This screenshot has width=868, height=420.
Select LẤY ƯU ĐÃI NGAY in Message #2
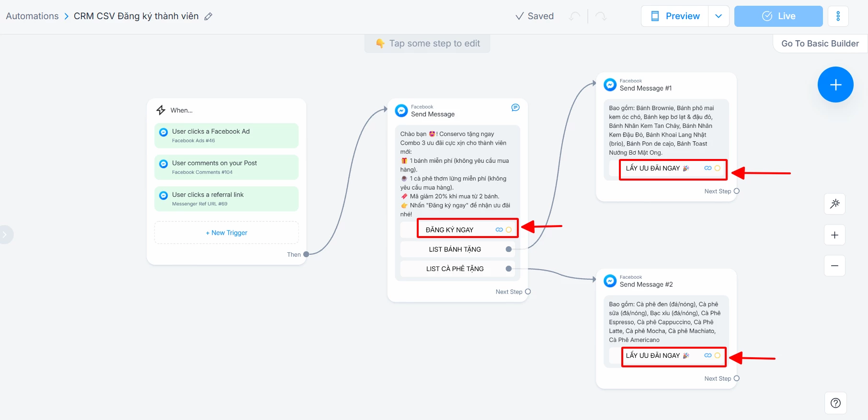666,355
